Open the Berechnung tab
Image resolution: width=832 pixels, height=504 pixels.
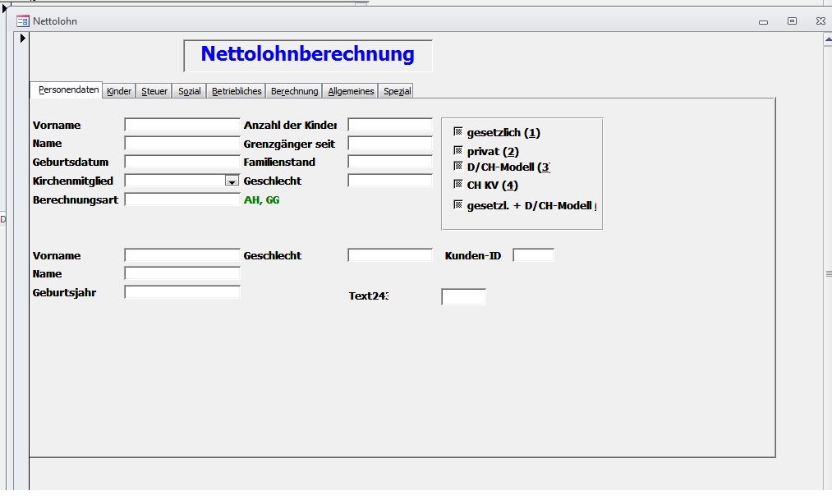click(294, 91)
